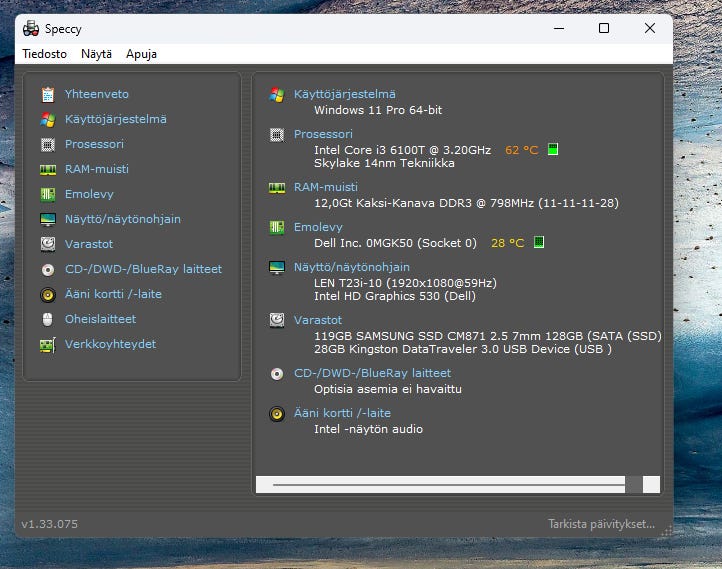Viewport: 722px width, 569px height.
Task: Click the RAM stick icon in sidebar
Action: pos(47,169)
